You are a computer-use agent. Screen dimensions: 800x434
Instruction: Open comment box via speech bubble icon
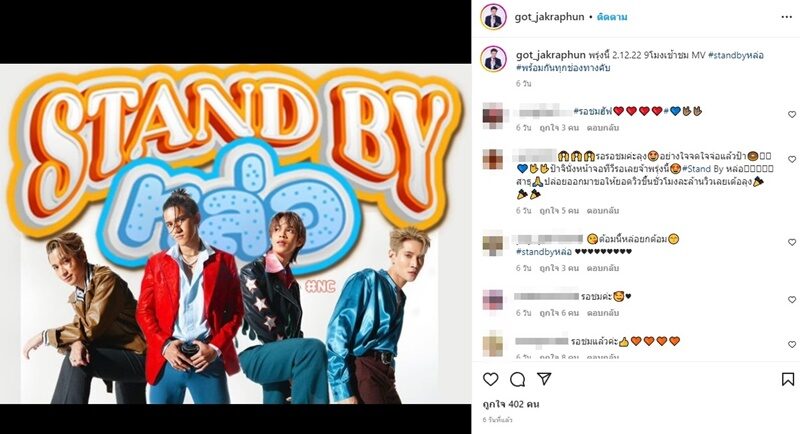pyautogui.click(x=517, y=379)
